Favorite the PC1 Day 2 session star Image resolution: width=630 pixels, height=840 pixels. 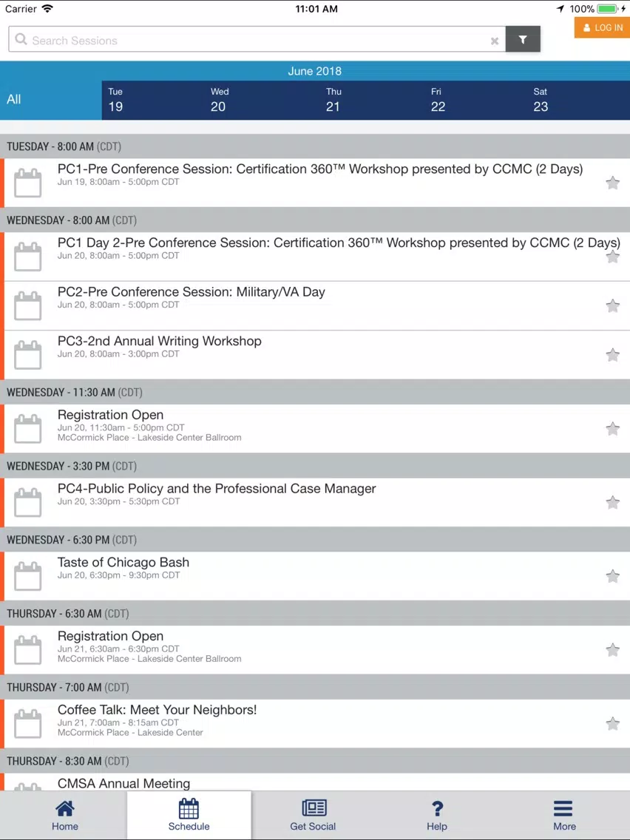[612, 257]
